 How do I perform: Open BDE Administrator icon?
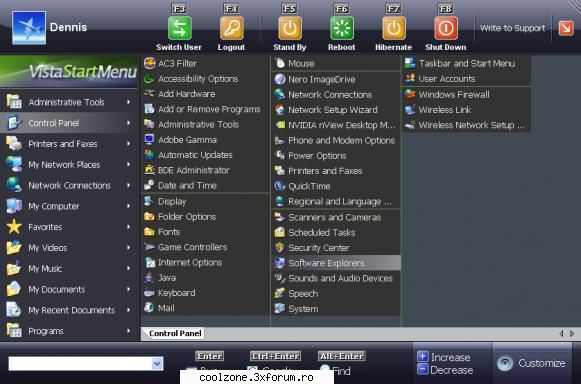tap(149, 170)
